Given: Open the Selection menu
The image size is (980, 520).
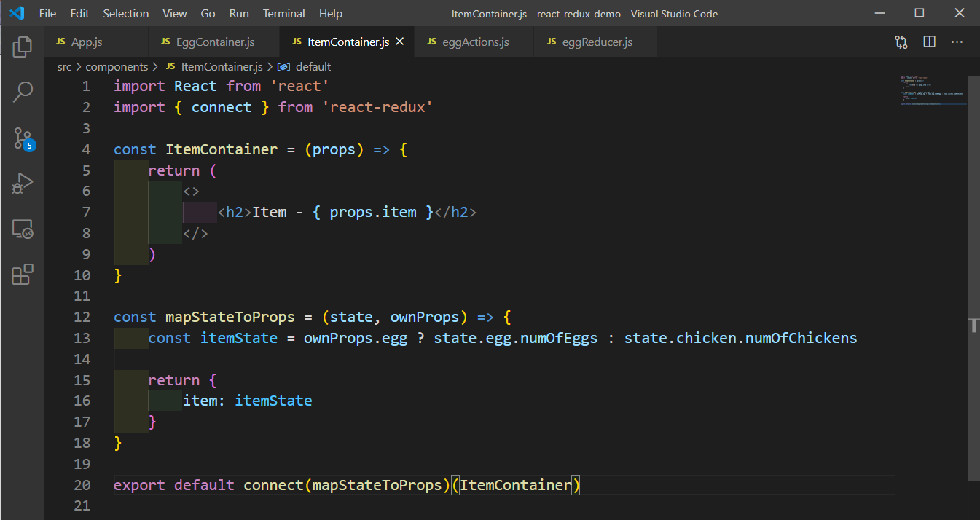Looking at the screenshot, I should [x=126, y=14].
